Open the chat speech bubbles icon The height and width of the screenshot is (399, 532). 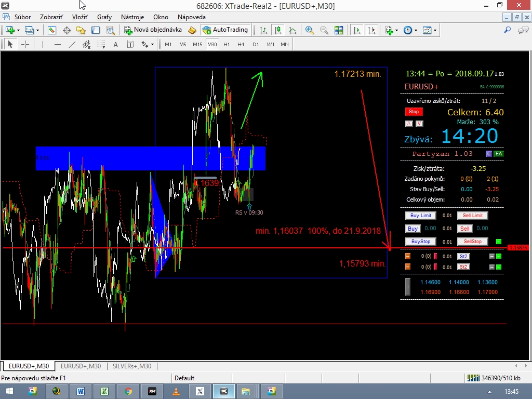click(523, 30)
